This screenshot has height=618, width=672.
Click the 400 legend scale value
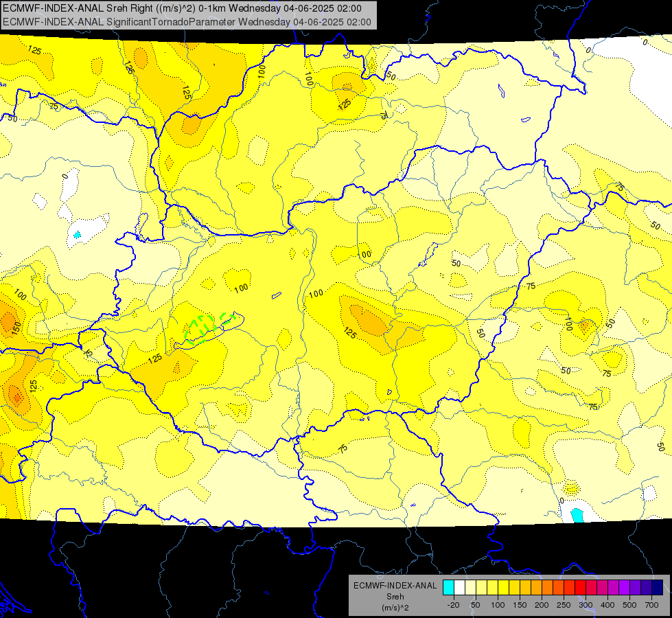tap(607, 605)
